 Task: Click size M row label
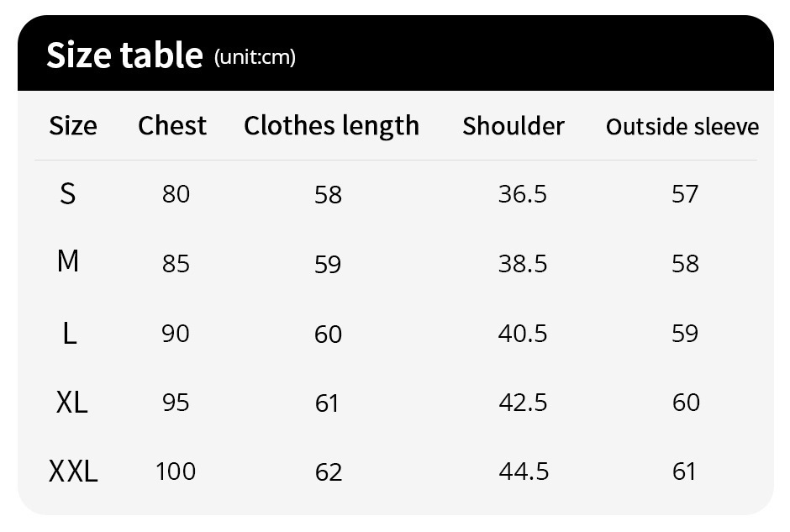68,261
